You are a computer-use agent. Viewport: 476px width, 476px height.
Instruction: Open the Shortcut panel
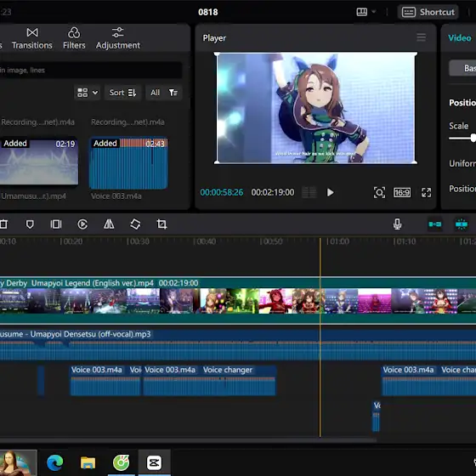pyautogui.click(x=428, y=12)
